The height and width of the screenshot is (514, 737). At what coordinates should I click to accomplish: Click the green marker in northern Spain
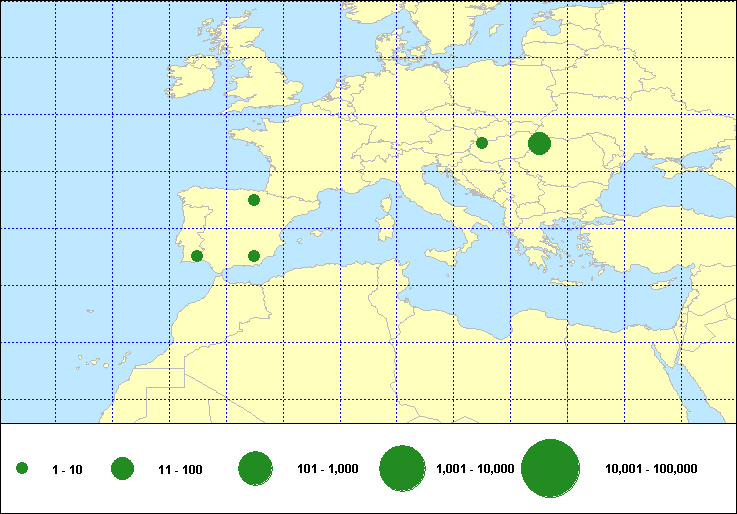(254, 200)
